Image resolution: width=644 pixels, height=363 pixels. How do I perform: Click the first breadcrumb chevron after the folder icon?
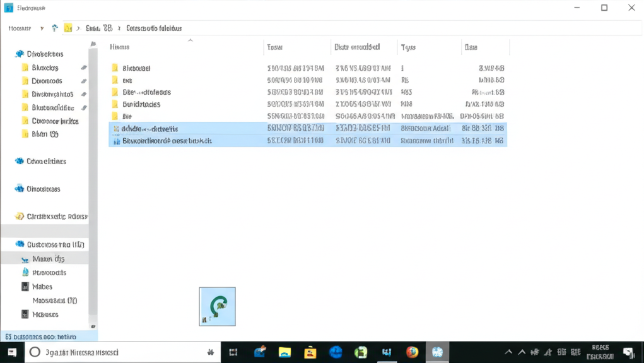[78, 28]
